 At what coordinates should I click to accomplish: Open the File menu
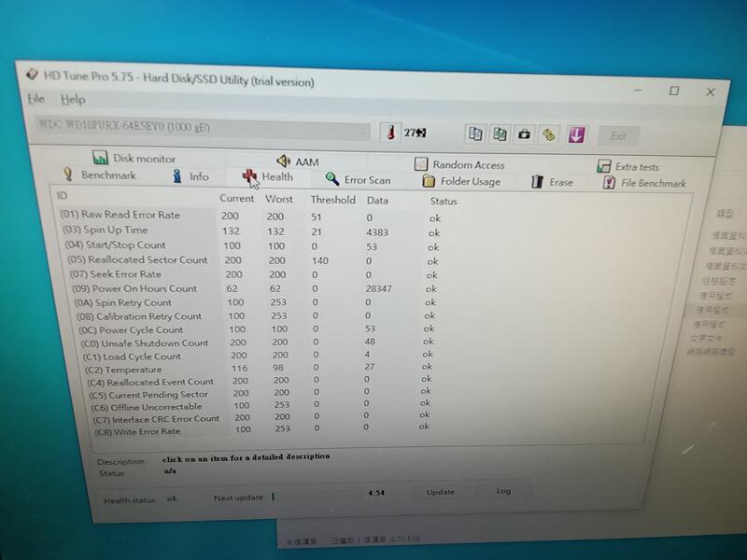coord(36,99)
